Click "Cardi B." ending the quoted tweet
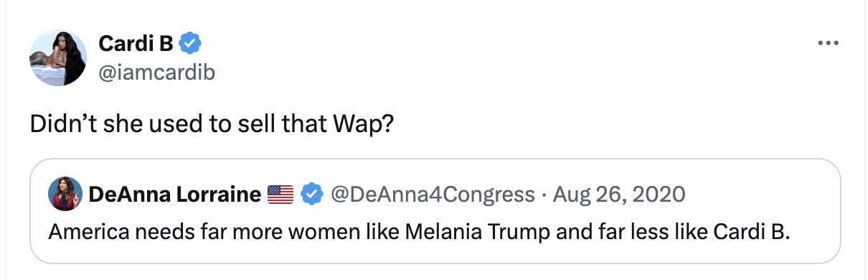 click(x=752, y=233)
